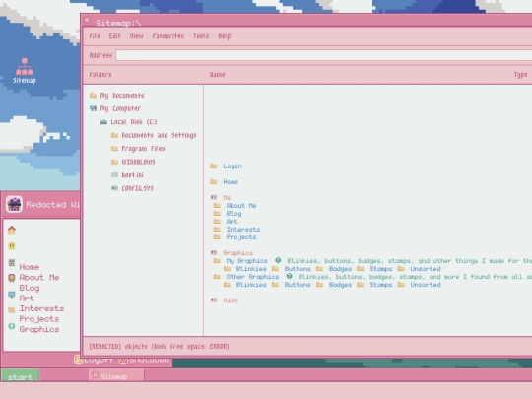Screen dimensions: 532x399
Task: Click the My Documents folder icon
Action: [93, 95]
